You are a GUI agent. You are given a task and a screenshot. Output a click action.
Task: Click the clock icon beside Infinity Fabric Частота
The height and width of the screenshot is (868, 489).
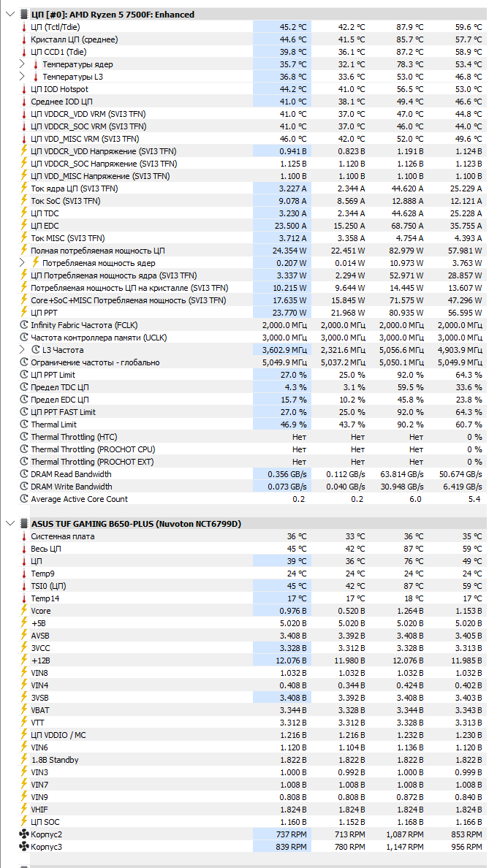point(24,325)
